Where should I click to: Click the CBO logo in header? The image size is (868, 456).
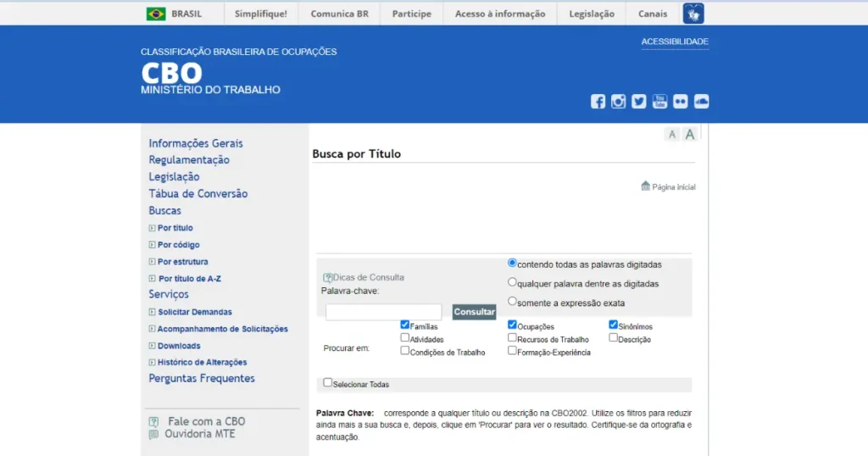(x=171, y=73)
